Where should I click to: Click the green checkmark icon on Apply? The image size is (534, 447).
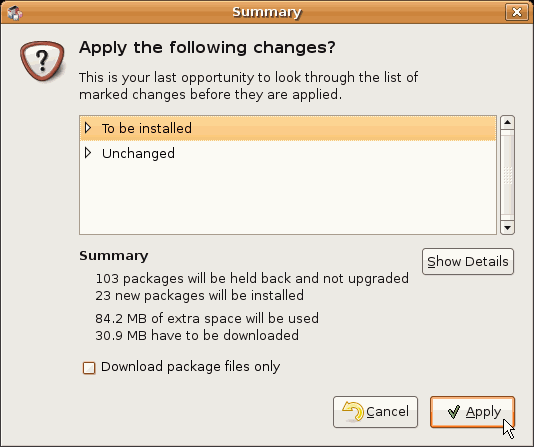tap(454, 412)
